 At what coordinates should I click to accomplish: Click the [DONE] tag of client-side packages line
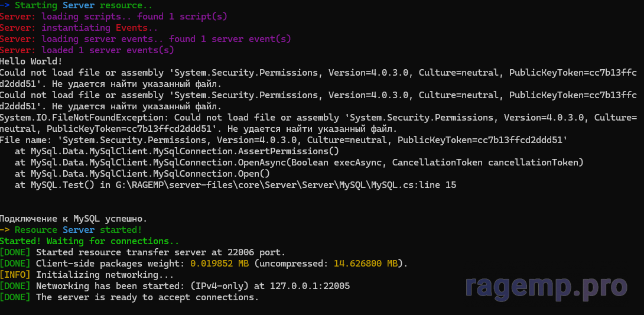coord(15,264)
